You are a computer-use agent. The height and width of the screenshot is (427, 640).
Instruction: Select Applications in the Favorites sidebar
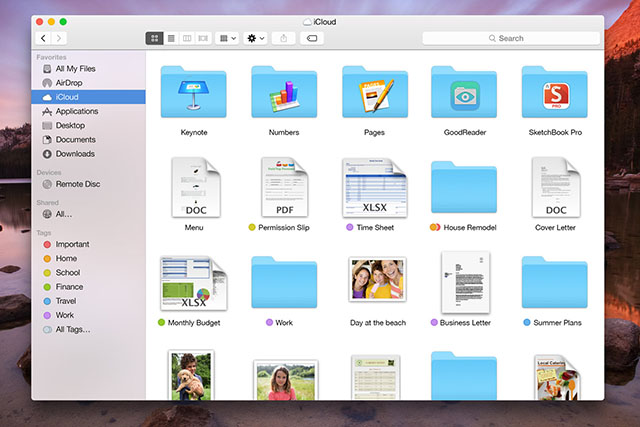(76, 111)
